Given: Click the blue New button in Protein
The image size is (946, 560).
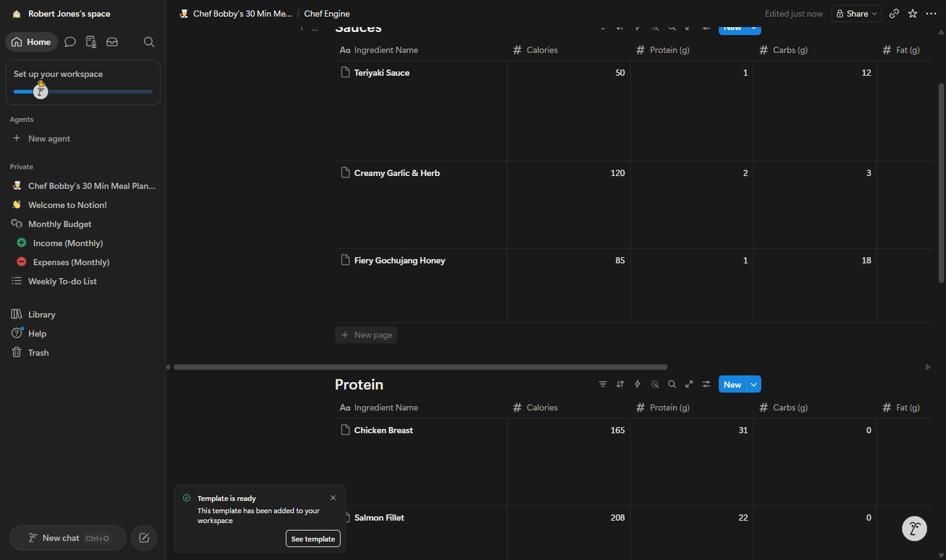Looking at the screenshot, I should (732, 385).
